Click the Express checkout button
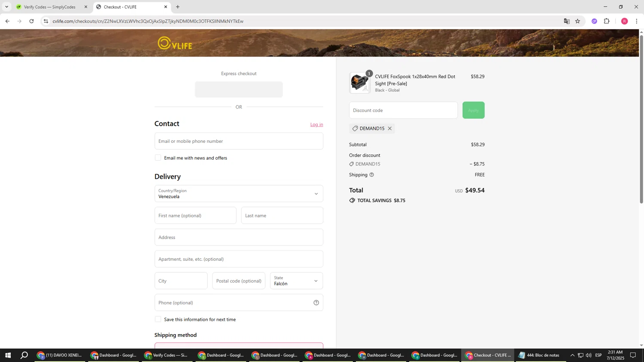644x362 pixels. click(239, 90)
